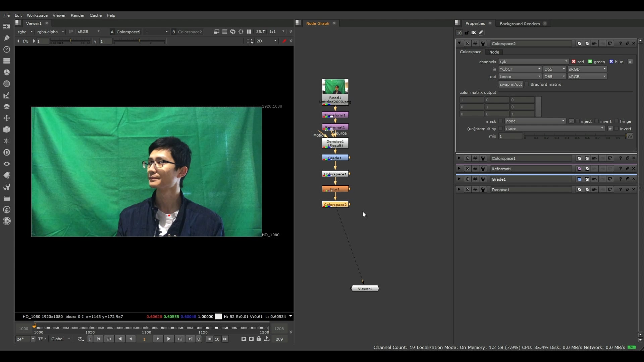Select the Draw tools icon in the left toolbar
Image resolution: width=644 pixels, height=362 pixels.
click(x=7, y=38)
